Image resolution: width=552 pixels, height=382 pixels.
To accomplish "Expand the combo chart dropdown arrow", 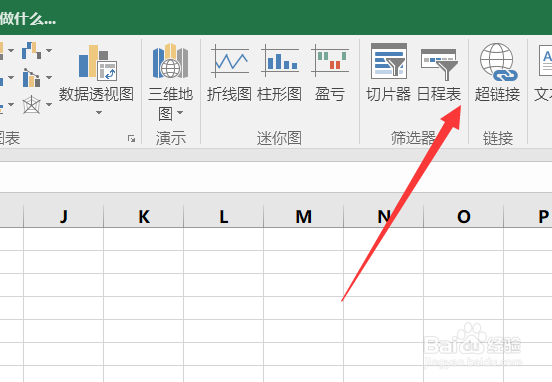I will [49, 77].
